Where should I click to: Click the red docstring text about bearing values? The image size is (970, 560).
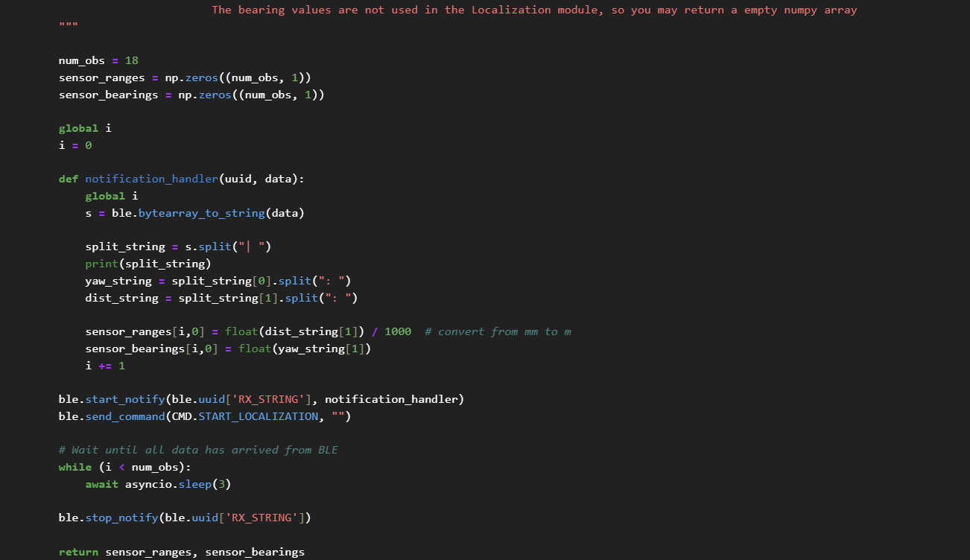(x=533, y=10)
